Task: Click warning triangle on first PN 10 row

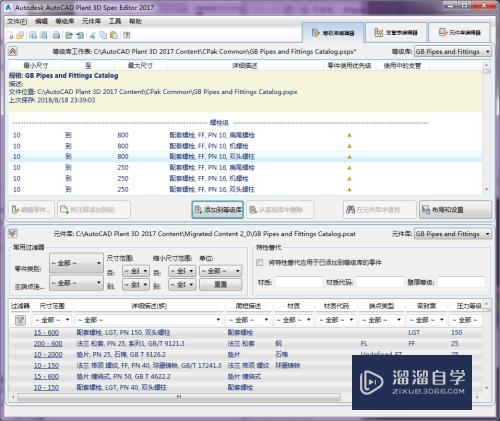Action: [349, 135]
